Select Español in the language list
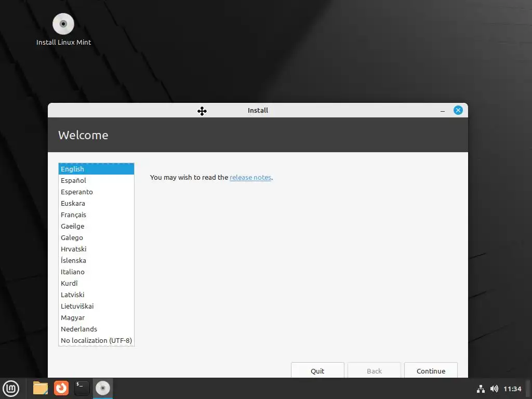 [x=96, y=180]
